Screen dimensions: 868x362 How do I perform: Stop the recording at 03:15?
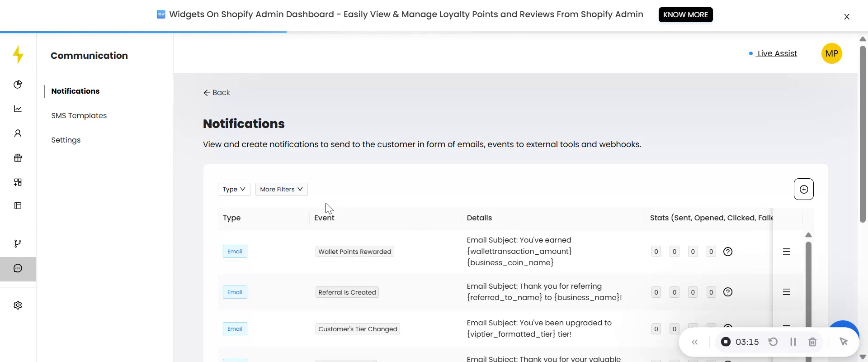[726, 342]
